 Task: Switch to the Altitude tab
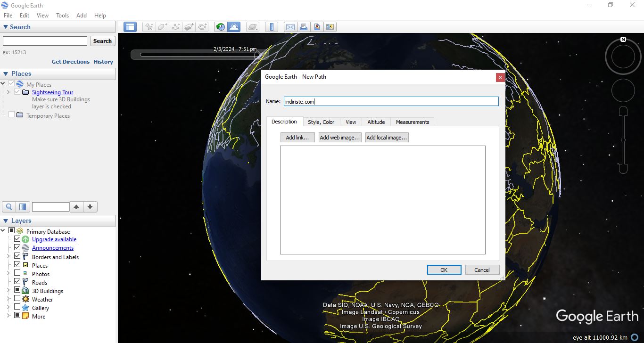376,122
